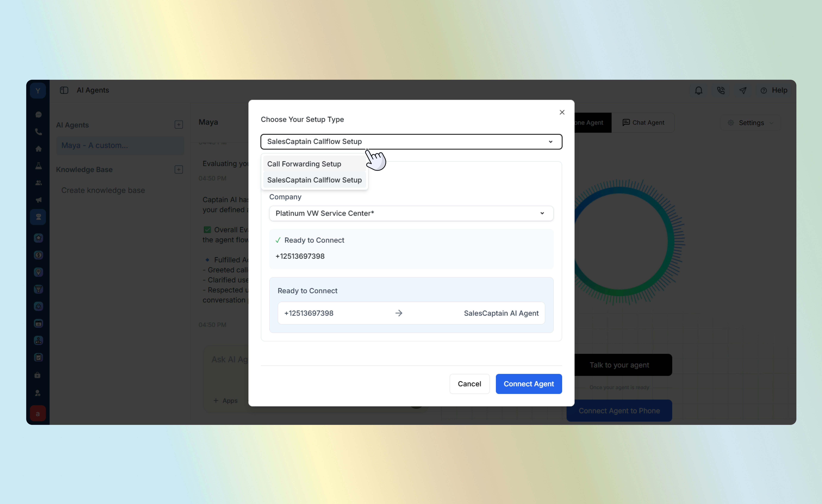
Task: Click the paper plane send icon
Action: click(743, 90)
